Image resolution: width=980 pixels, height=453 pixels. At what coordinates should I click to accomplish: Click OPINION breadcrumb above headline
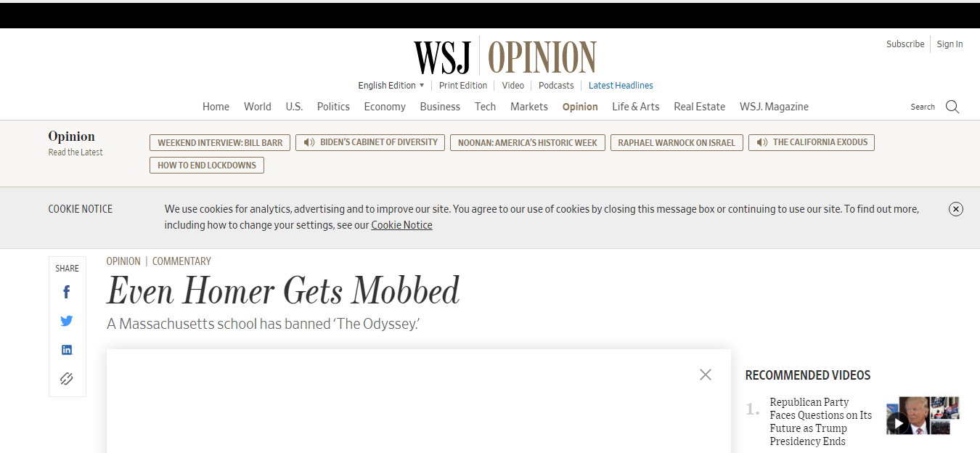tap(123, 261)
